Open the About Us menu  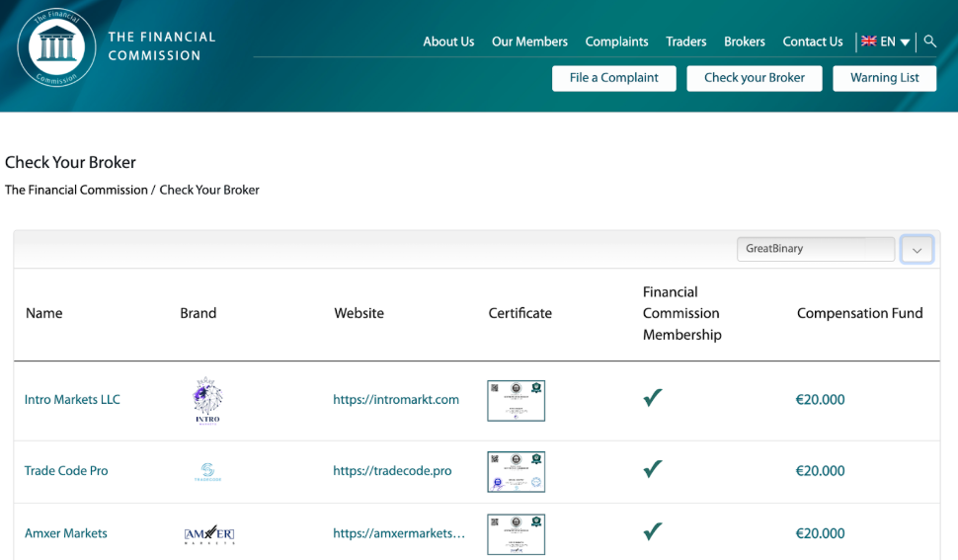pyautogui.click(x=448, y=41)
